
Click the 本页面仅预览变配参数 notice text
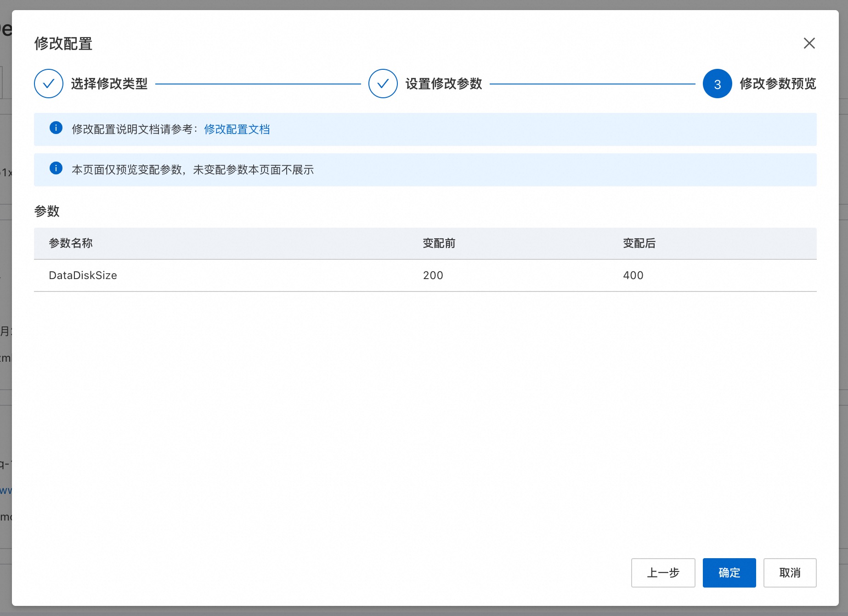(193, 170)
